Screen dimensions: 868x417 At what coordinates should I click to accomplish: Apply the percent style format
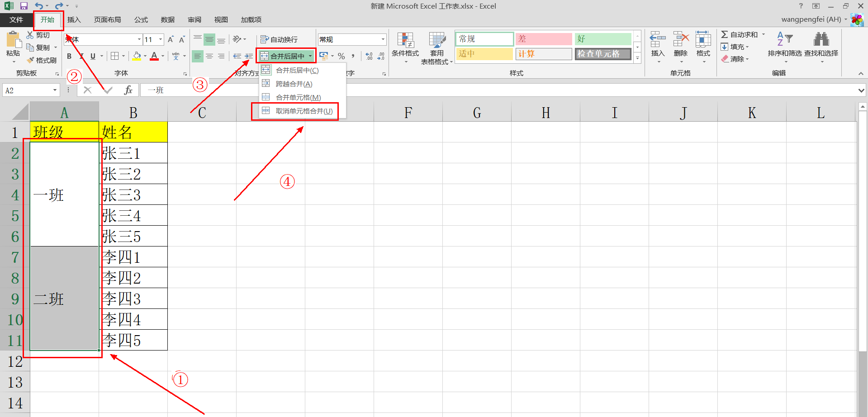[342, 56]
